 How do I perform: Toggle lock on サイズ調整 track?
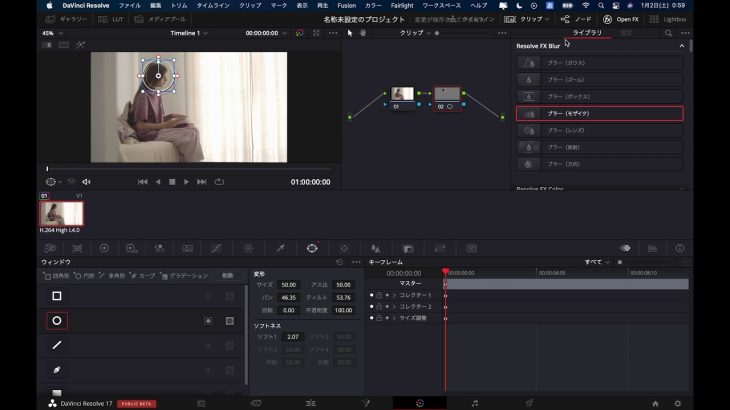379,318
